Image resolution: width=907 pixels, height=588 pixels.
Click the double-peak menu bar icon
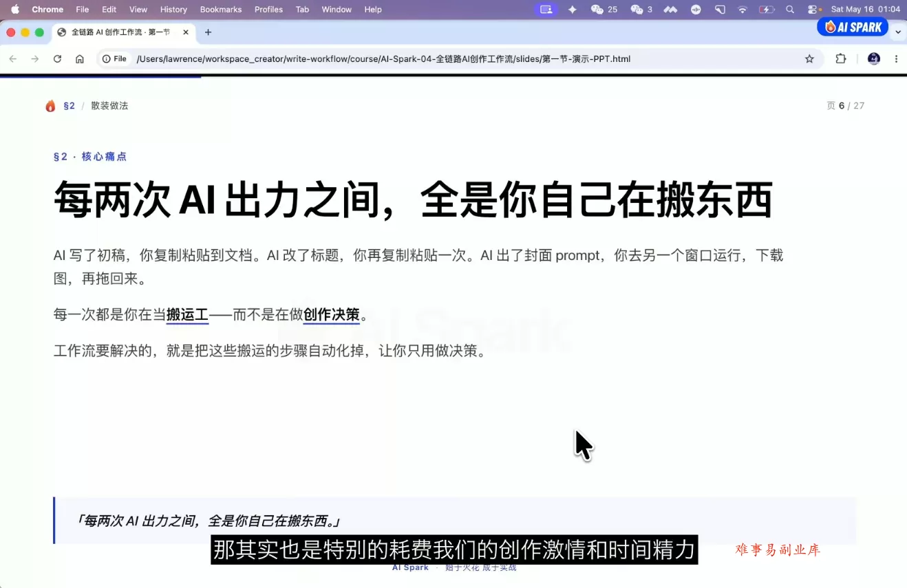[x=670, y=9]
